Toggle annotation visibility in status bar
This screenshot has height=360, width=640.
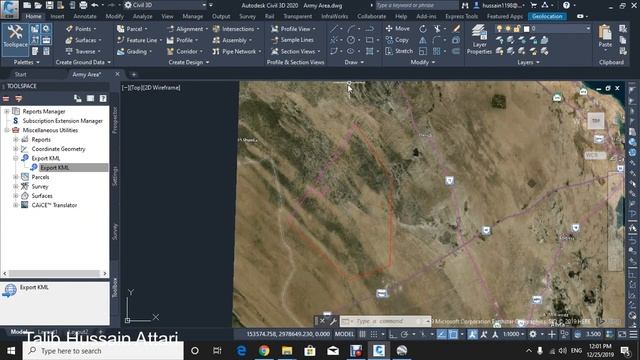click(x=473, y=334)
